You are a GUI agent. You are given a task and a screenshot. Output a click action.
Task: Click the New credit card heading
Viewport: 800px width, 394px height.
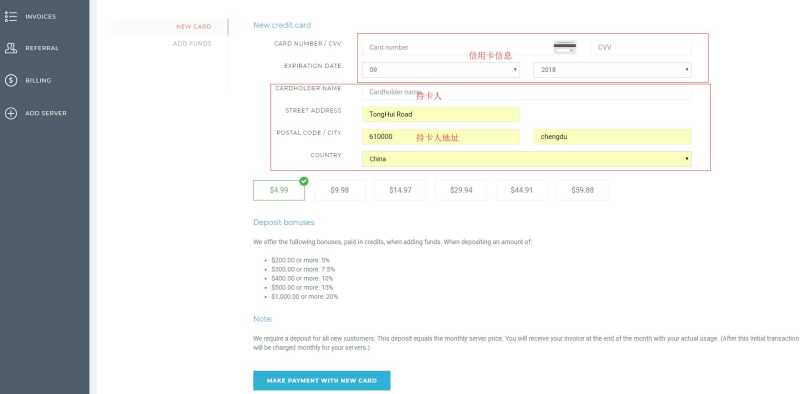(282, 25)
